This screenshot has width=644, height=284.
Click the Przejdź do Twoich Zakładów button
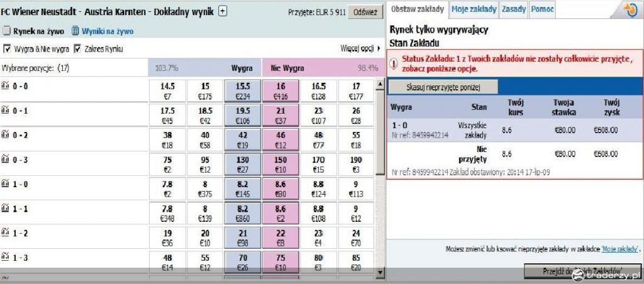582,271
